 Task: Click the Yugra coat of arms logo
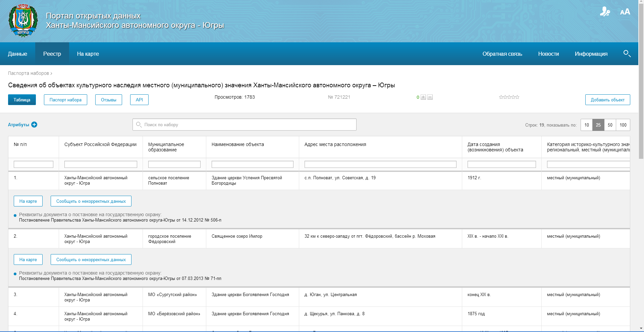pos(23,20)
